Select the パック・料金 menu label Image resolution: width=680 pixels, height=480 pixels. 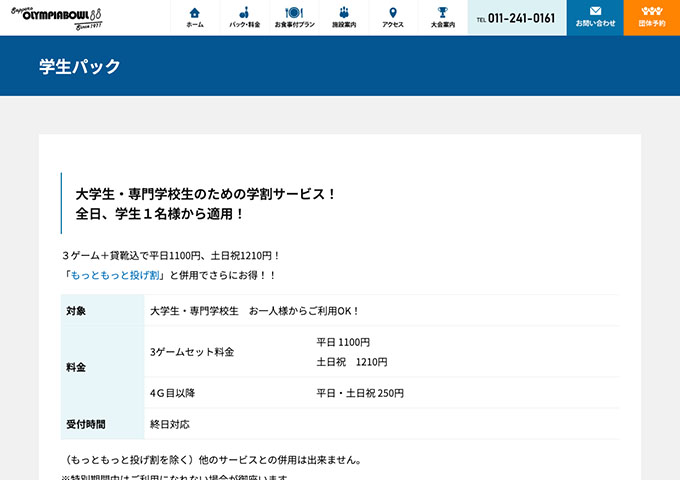[x=245, y=25]
